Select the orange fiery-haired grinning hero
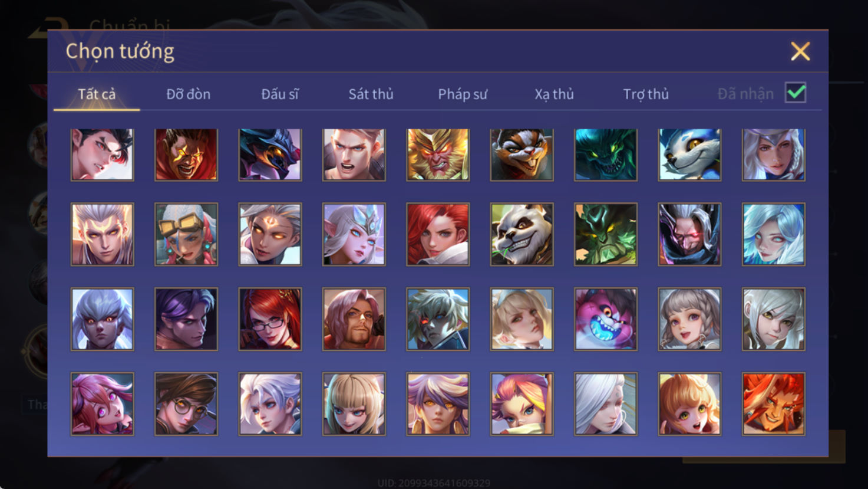 pos(774,404)
